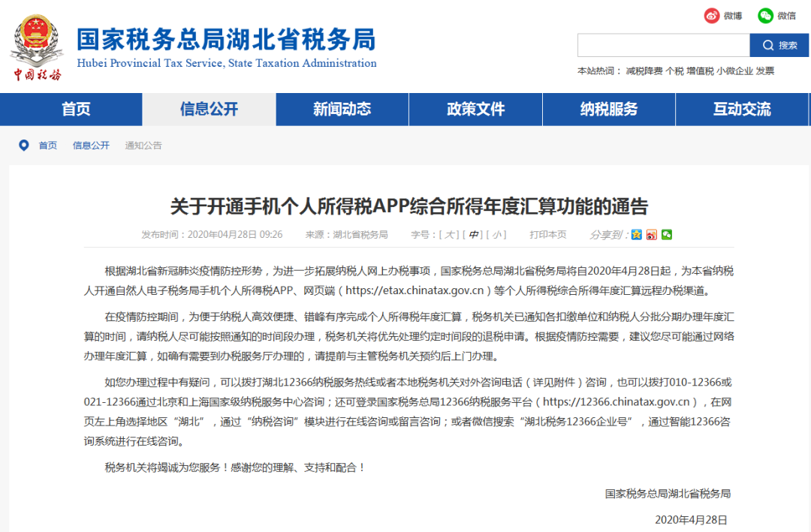Set font size to 中
The height and width of the screenshot is (532, 811).
point(473,235)
